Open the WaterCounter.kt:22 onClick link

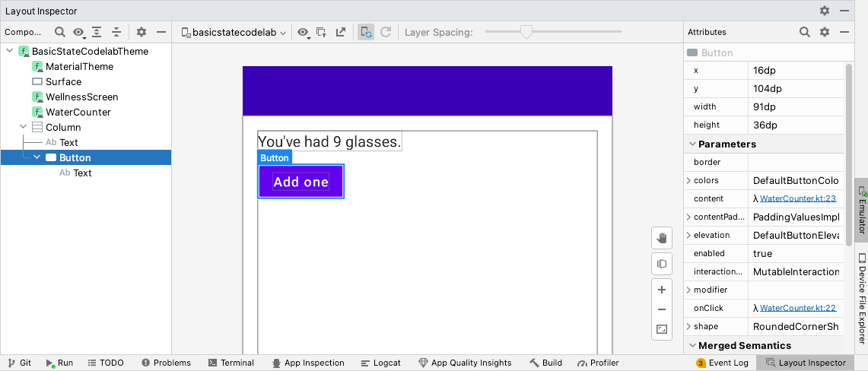point(797,308)
